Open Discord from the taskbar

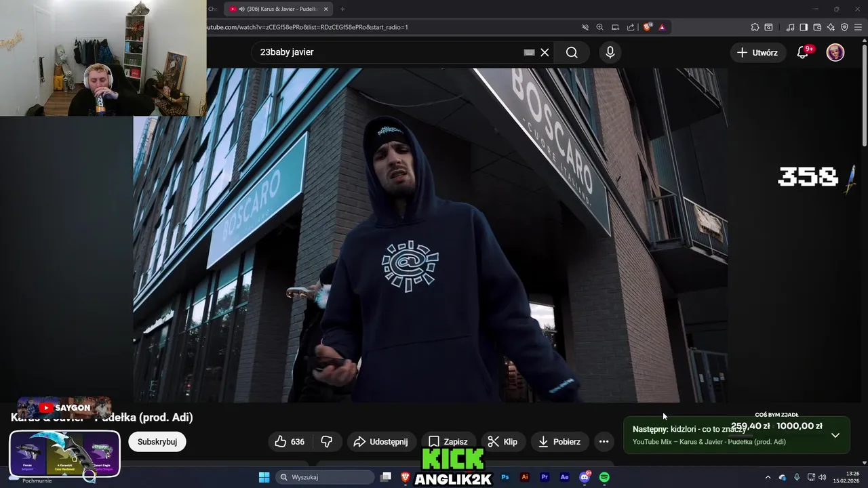point(585,477)
